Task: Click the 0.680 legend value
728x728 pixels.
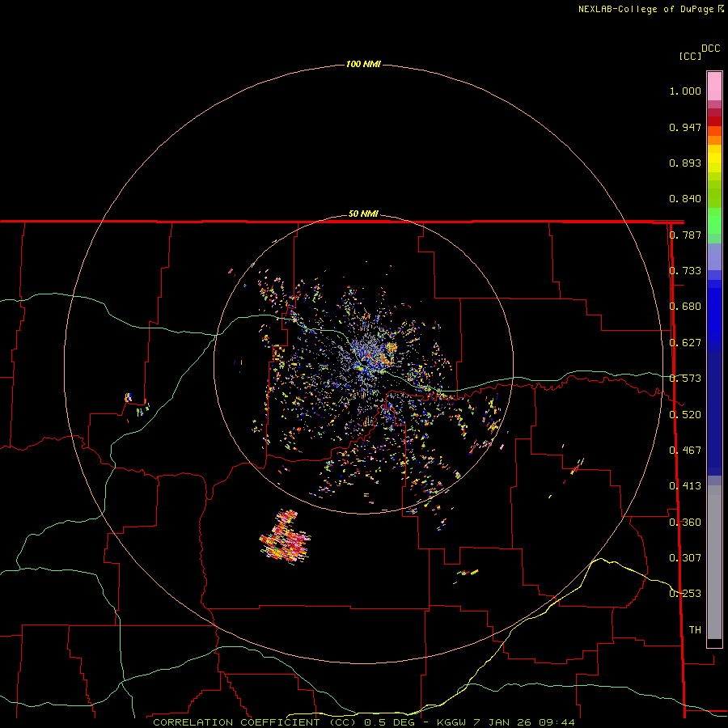Action: click(x=685, y=307)
